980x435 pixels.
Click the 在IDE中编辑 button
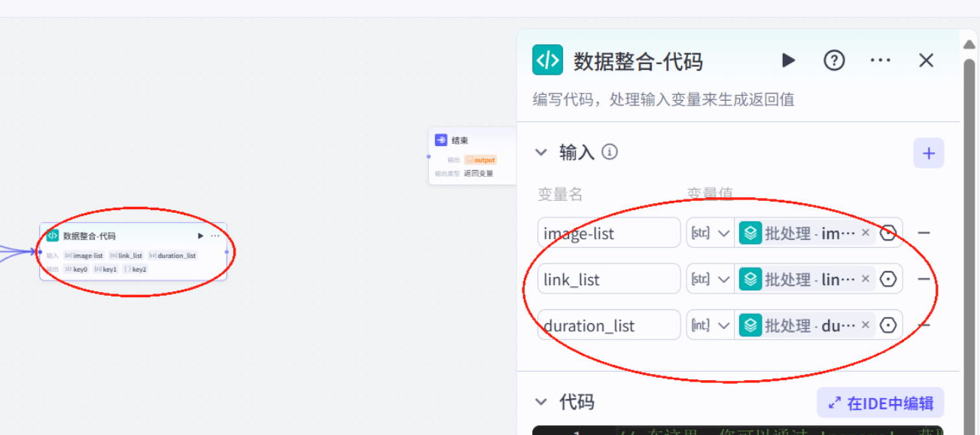tap(879, 402)
